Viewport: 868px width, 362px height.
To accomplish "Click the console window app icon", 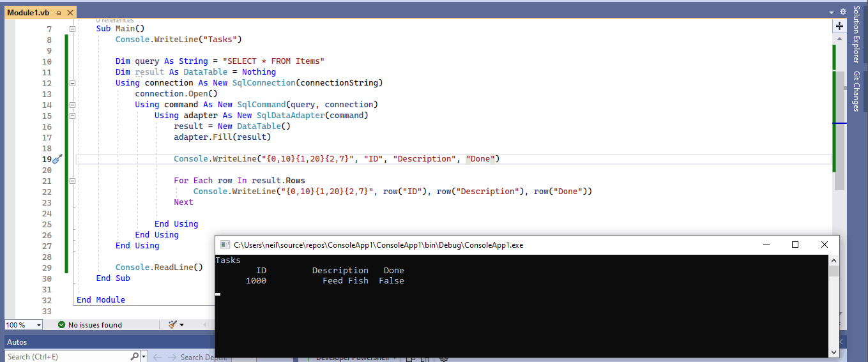I will [224, 245].
